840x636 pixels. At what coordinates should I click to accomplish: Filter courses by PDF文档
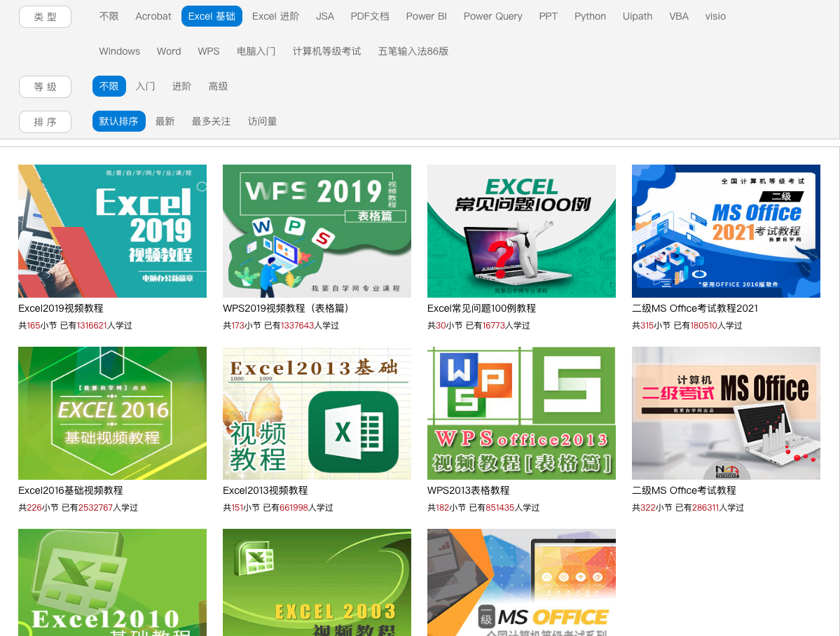(370, 16)
